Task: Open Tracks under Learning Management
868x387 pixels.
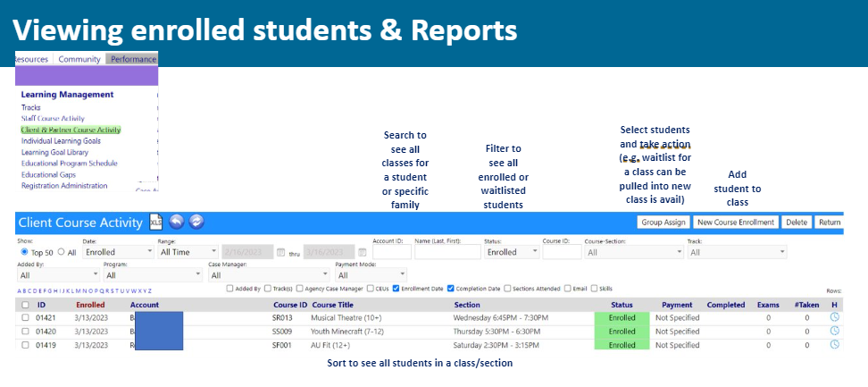Action: (31, 107)
